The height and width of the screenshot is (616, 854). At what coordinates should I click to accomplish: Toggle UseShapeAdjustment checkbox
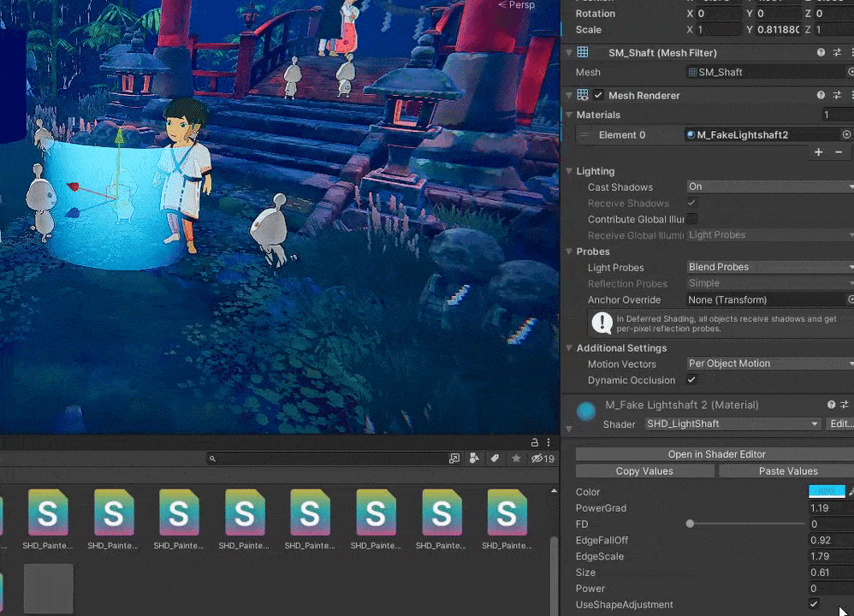(814, 605)
